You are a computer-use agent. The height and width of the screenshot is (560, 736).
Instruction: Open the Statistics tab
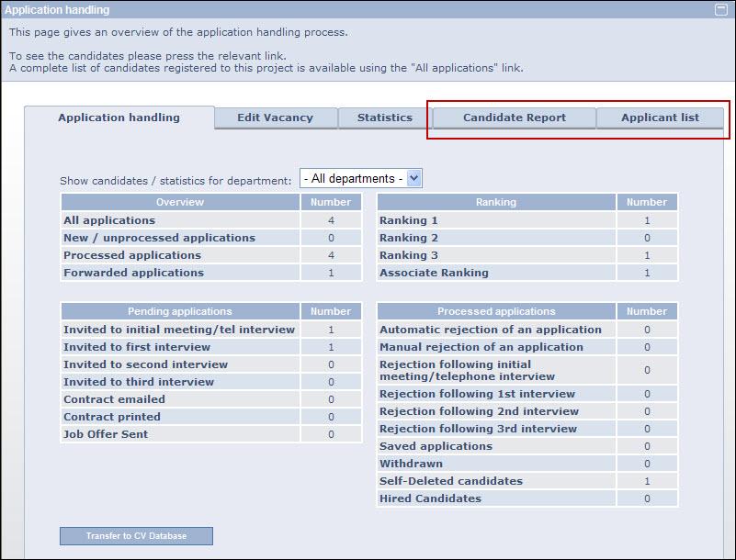tap(385, 118)
